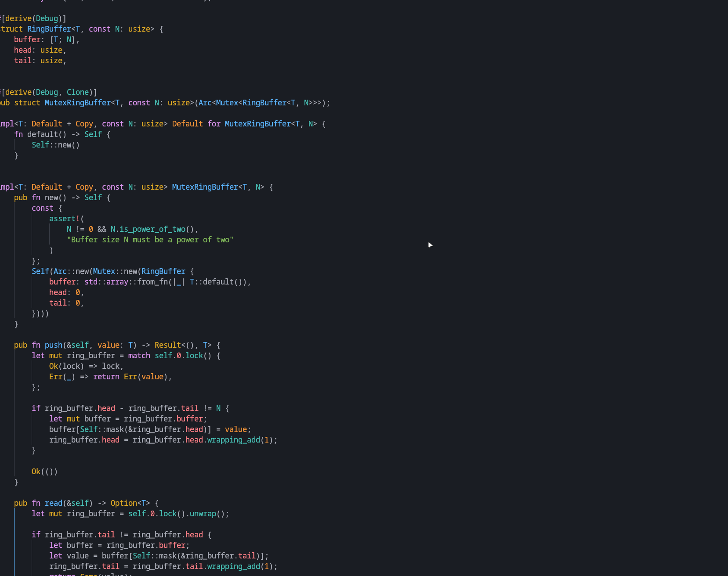
Task: Click 'Clone' in the derive attribute
Action: pyautogui.click(x=78, y=92)
